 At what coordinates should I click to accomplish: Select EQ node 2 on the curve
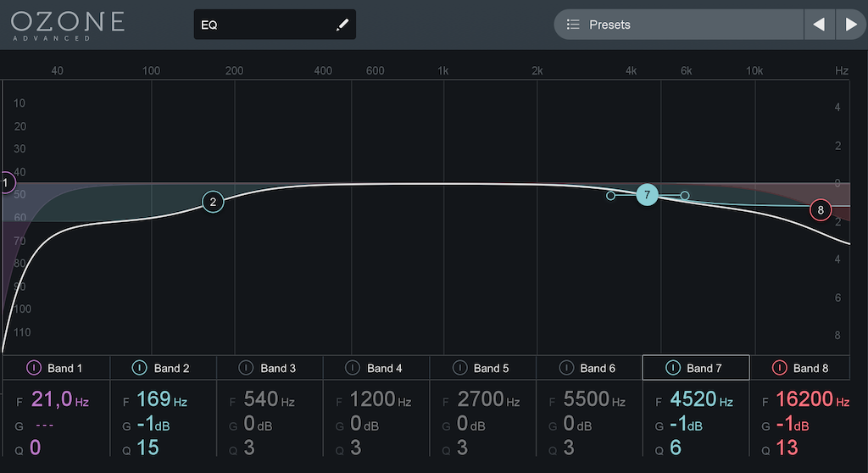pyautogui.click(x=213, y=202)
